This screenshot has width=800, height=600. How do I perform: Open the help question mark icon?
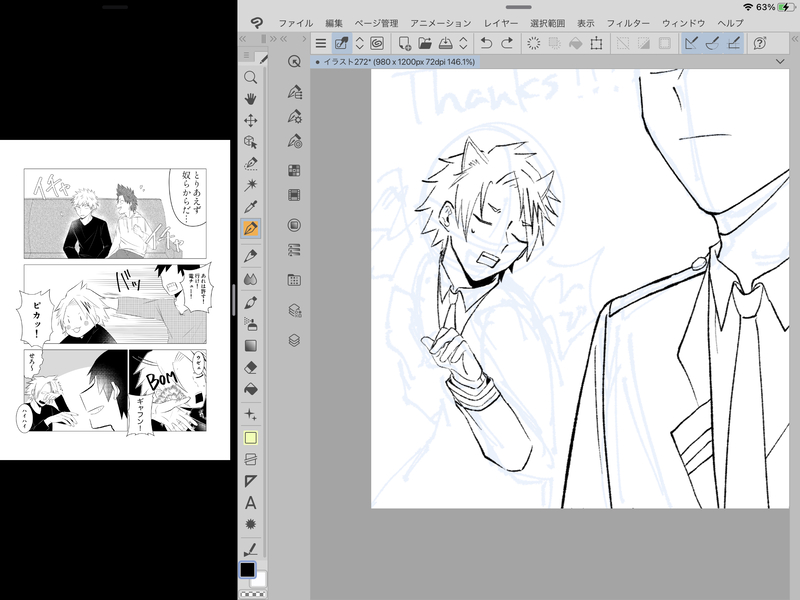[x=760, y=43]
